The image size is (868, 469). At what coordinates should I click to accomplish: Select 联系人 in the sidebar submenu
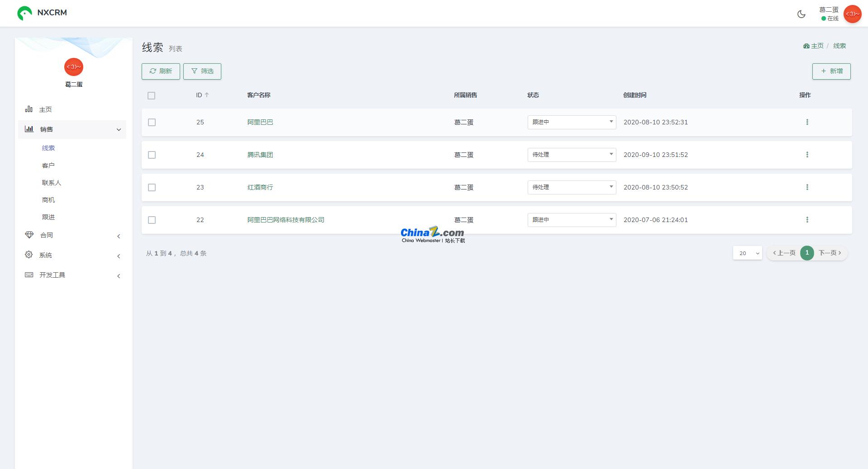pos(52,183)
